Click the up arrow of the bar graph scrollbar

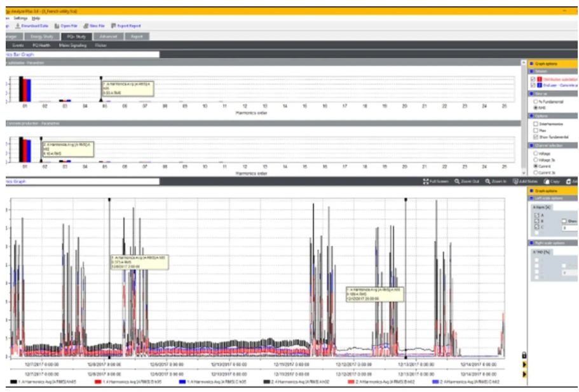click(x=524, y=63)
